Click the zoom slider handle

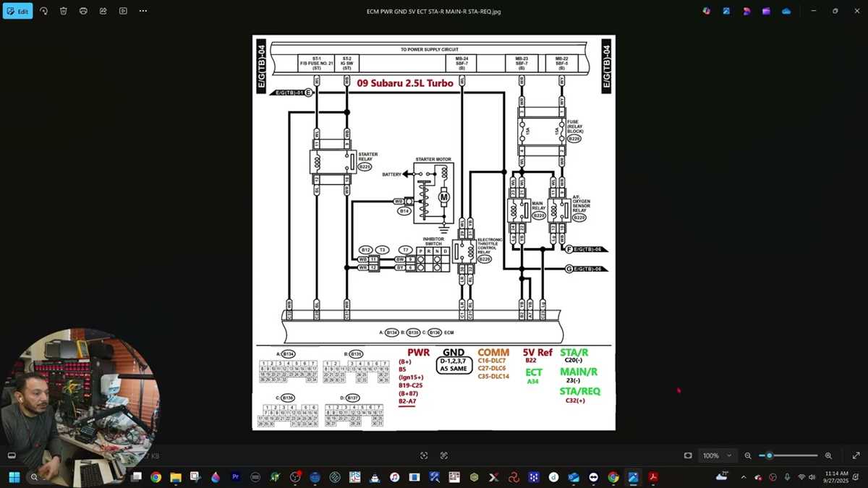point(769,455)
